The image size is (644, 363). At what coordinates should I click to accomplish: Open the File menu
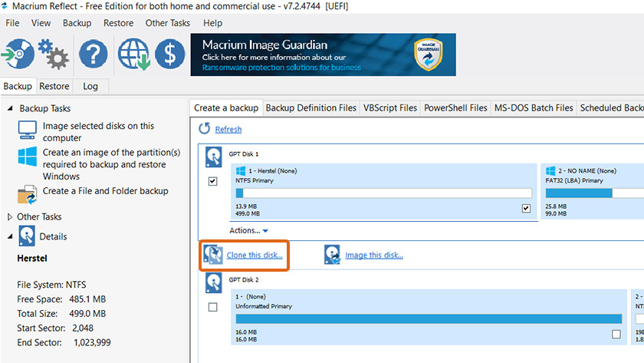[12, 23]
